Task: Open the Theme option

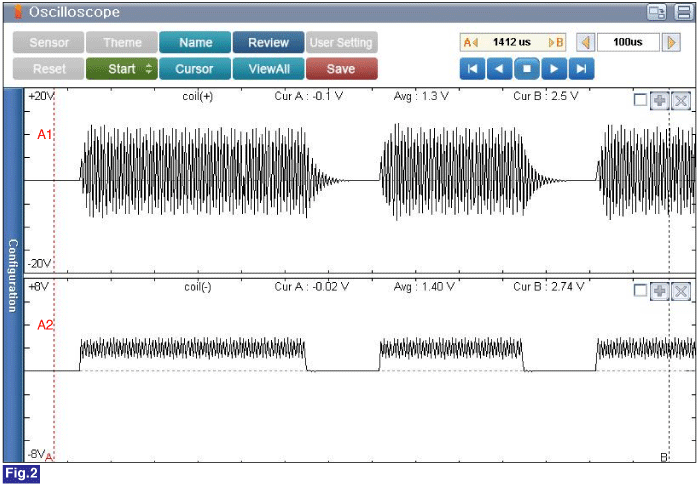Action: [x=122, y=43]
